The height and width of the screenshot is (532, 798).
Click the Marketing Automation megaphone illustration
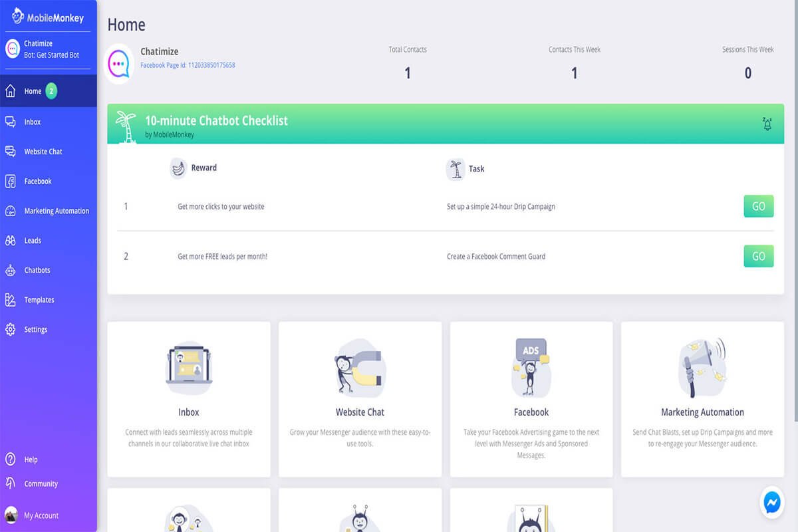(702, 368)
